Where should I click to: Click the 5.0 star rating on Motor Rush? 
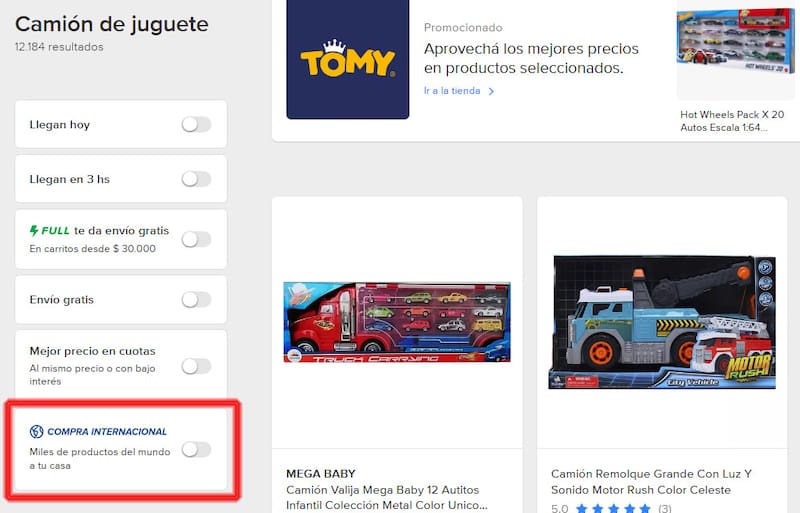(x=611, y=508)
